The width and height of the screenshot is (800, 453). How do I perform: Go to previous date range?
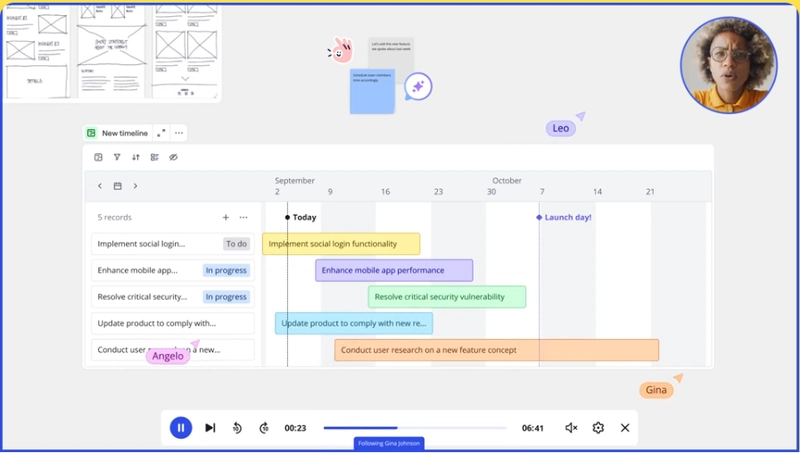tap(100, 186)
